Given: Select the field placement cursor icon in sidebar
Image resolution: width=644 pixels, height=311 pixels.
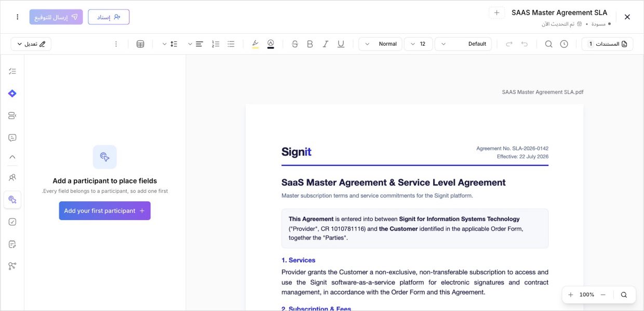Looking at the screenshot, I should tap(12, 200).
